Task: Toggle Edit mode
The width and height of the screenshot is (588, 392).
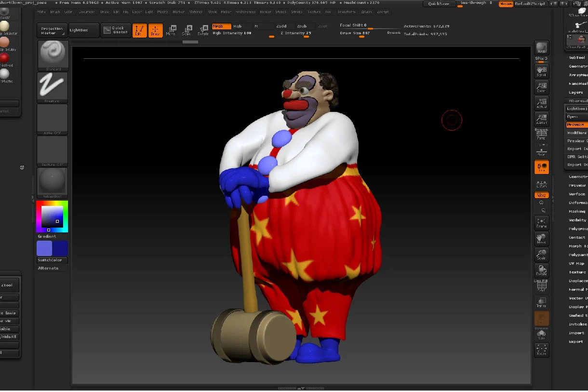Action: [x=139, y=30]
